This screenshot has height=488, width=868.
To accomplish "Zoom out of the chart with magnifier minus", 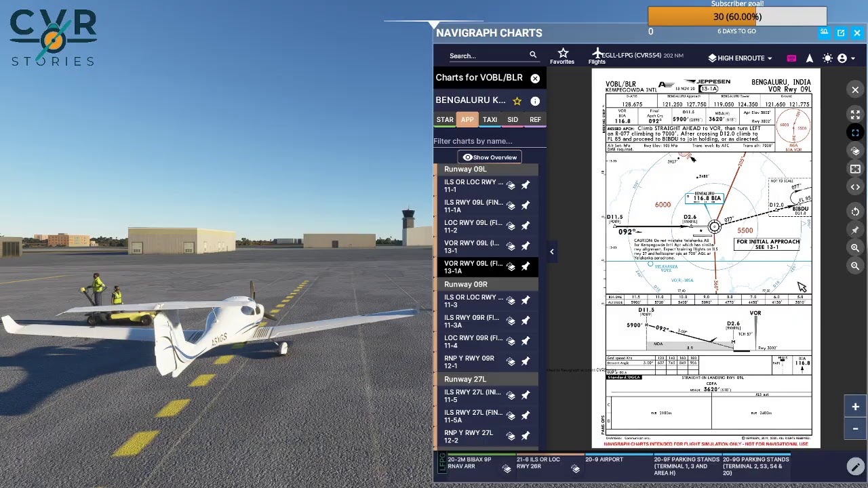I will coord(855,266).
